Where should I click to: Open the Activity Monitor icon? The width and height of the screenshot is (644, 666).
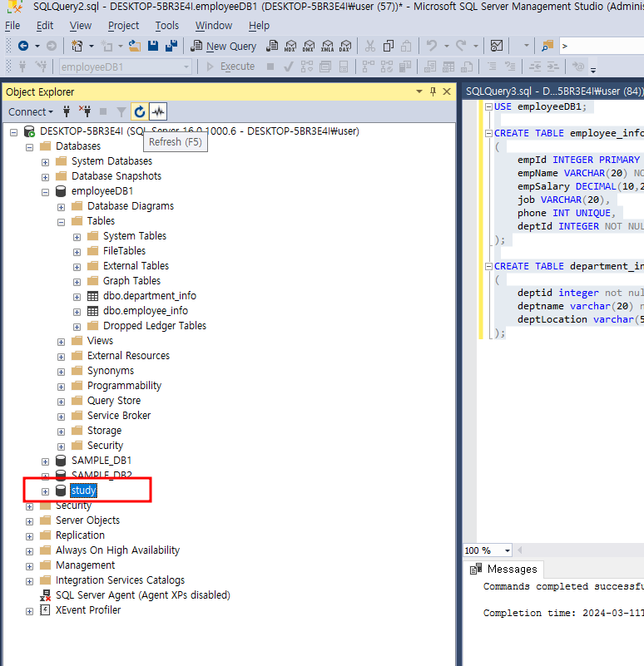(x=497, y=46)
